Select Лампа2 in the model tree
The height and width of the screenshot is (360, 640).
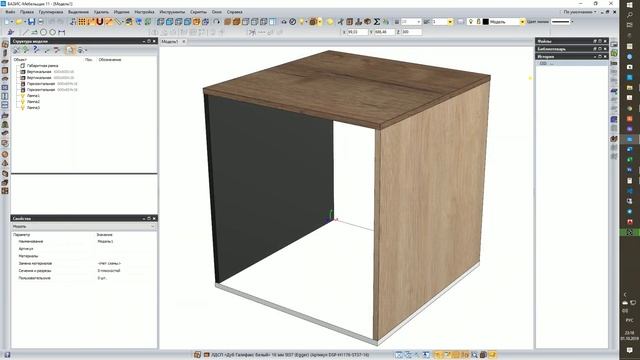coord(33,102)
